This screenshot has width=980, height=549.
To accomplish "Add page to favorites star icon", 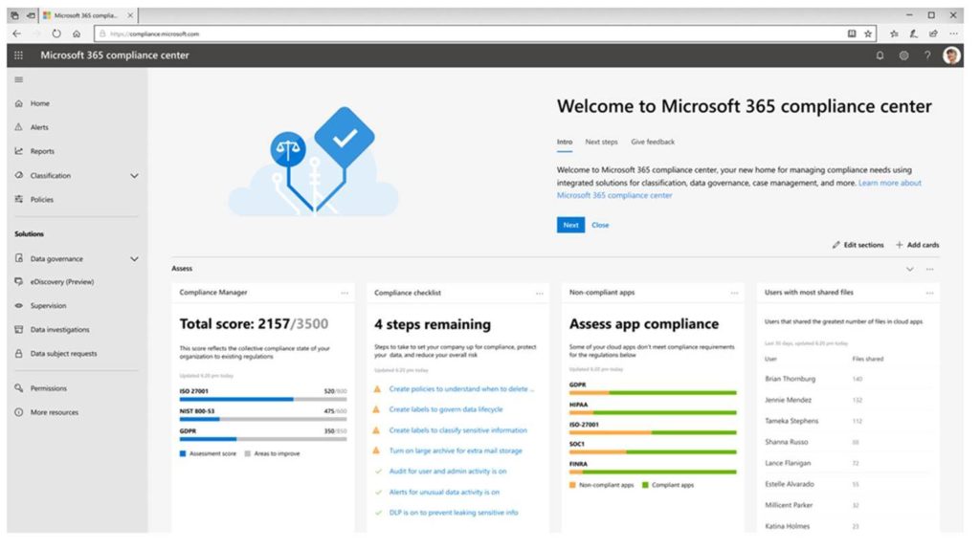I will [868, 33].
